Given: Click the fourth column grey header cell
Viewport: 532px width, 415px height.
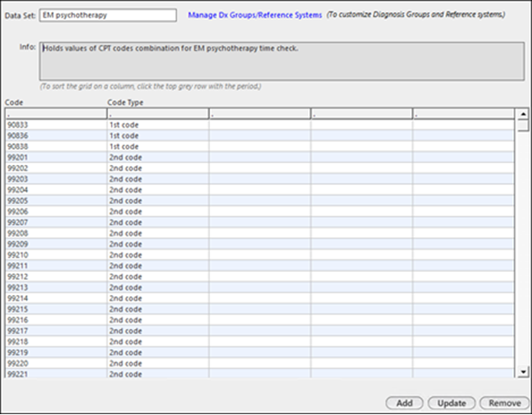Looking at the screenshot, I should click(362, 114).
